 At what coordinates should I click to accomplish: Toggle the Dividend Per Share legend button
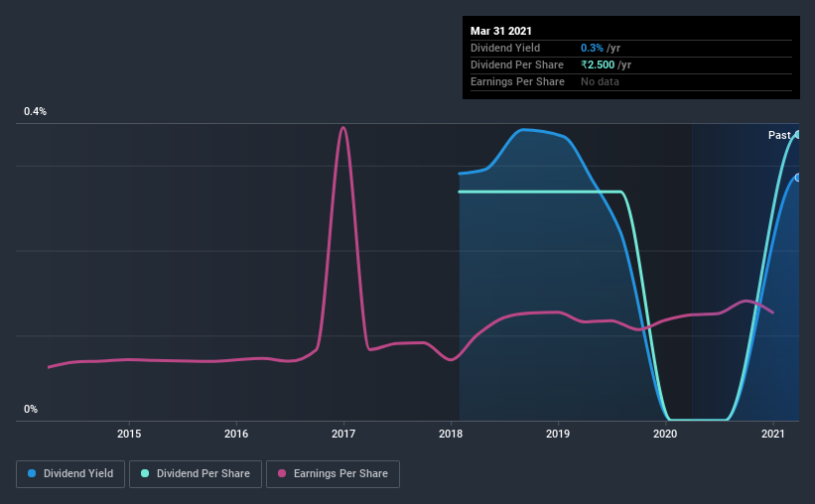[196, 474]
